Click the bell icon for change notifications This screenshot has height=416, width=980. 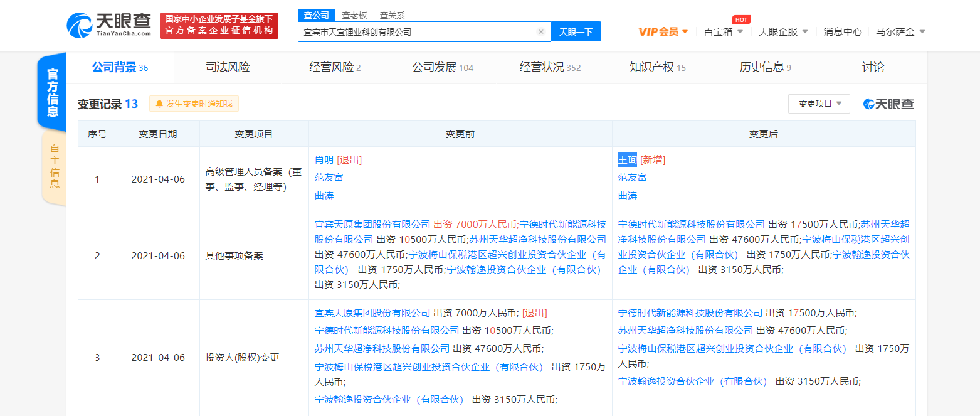[159, 104]
